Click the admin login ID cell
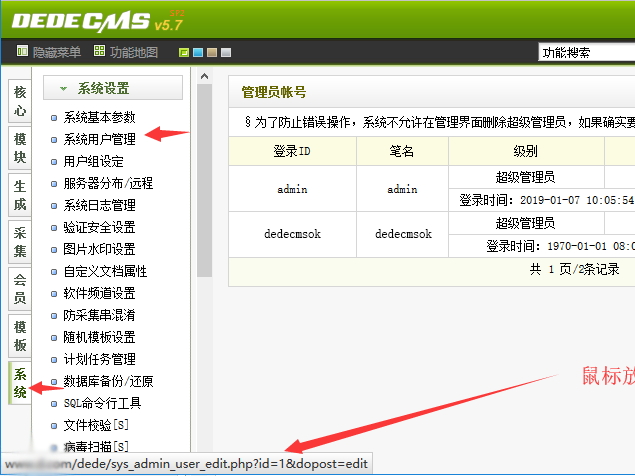Image resolution: width=635 pixels, height=476 pixels. tap(292, 189)
